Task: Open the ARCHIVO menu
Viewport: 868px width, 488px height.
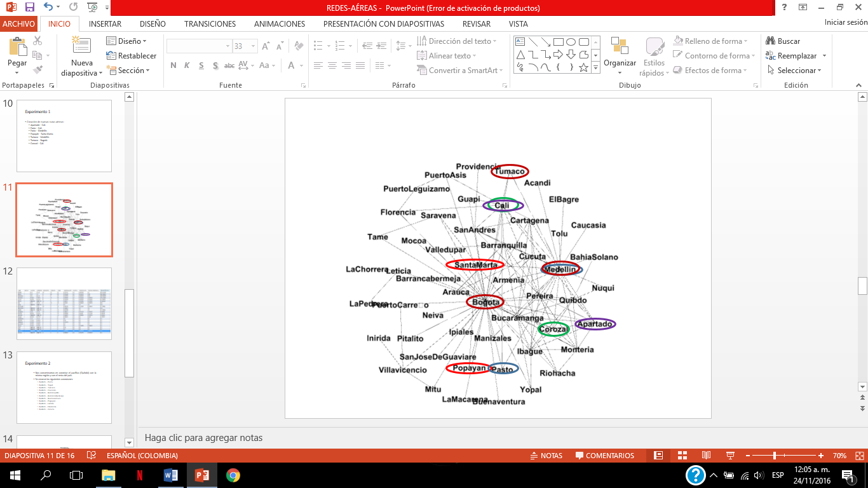Action: click(18, 24)
